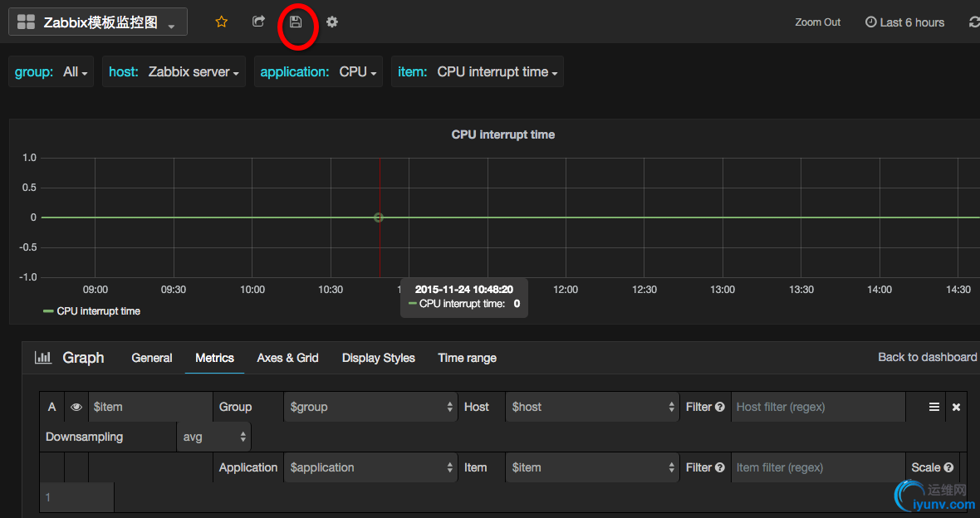Expand the host Zabbix server dropdown

[x=194, y=72]
